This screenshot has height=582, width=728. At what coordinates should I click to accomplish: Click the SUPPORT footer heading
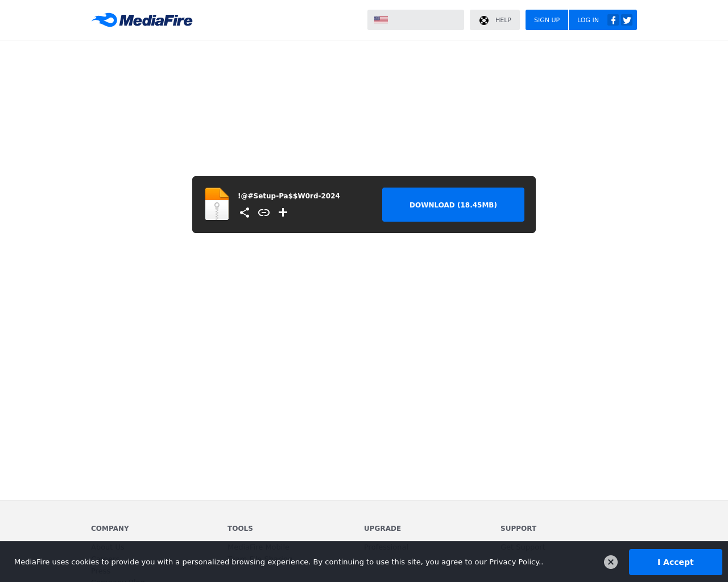tap(518, 529)
